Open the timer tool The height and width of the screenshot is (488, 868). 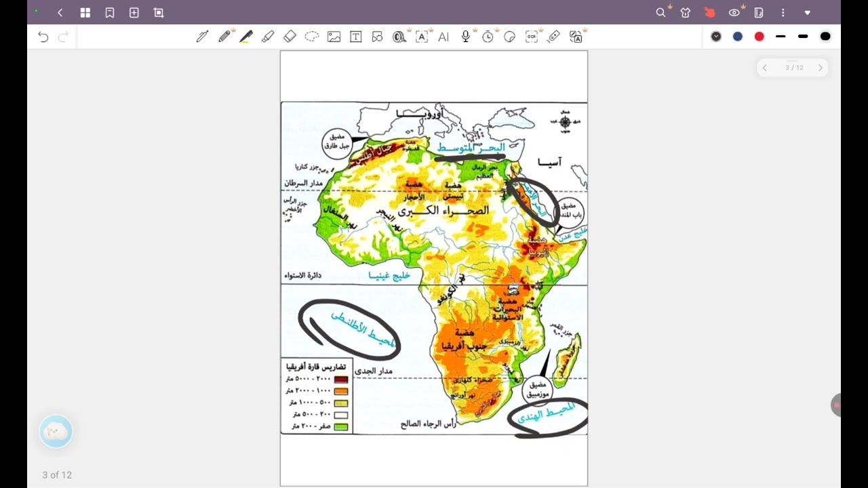(x=488, y=37)
